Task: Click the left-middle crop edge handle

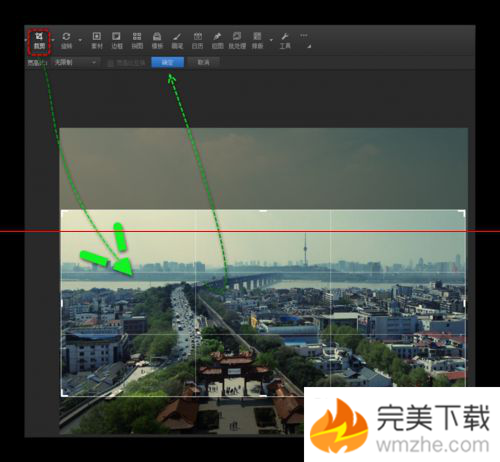Action: 62,303
